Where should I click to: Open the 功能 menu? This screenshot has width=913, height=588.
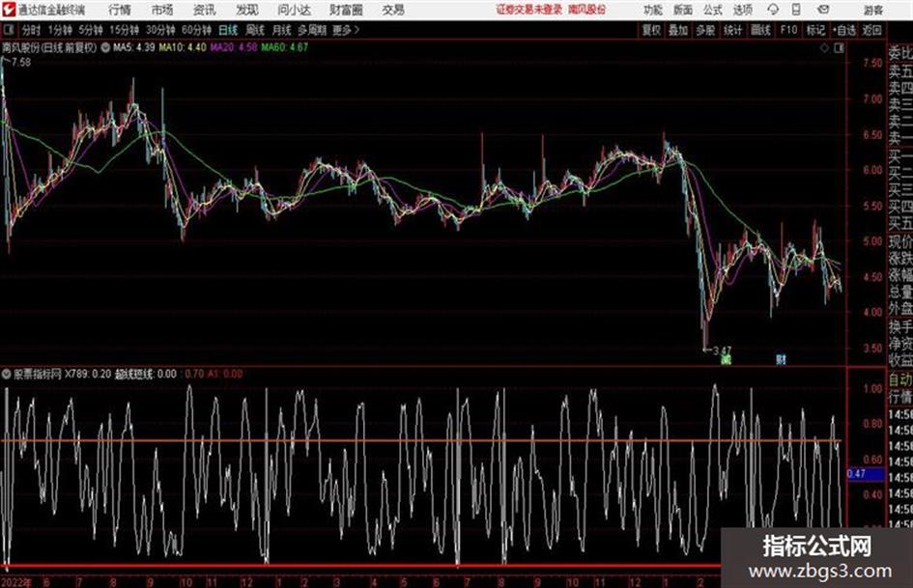(653, 10)
